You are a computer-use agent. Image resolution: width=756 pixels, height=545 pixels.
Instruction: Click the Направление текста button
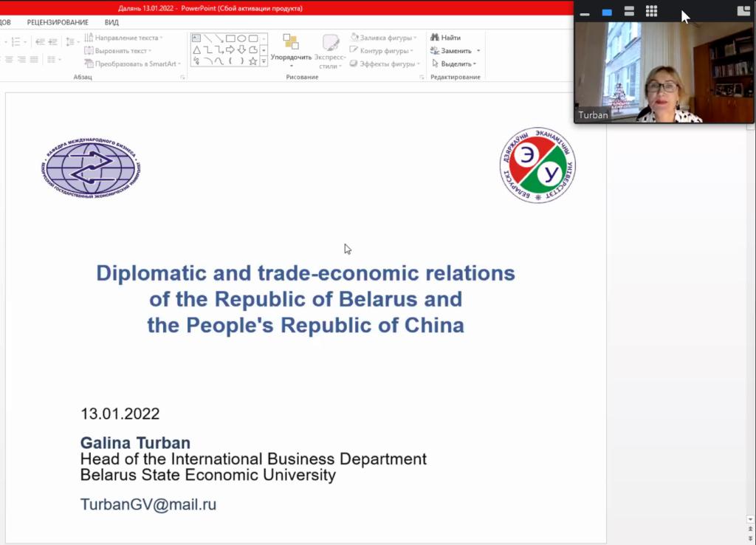tap(123, 38)
